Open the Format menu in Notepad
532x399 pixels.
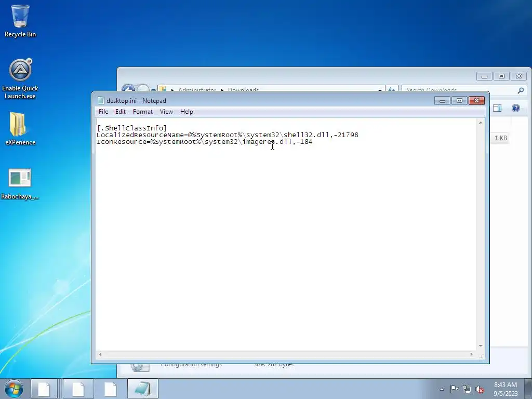pyautogui.click(x=142, y=112)
